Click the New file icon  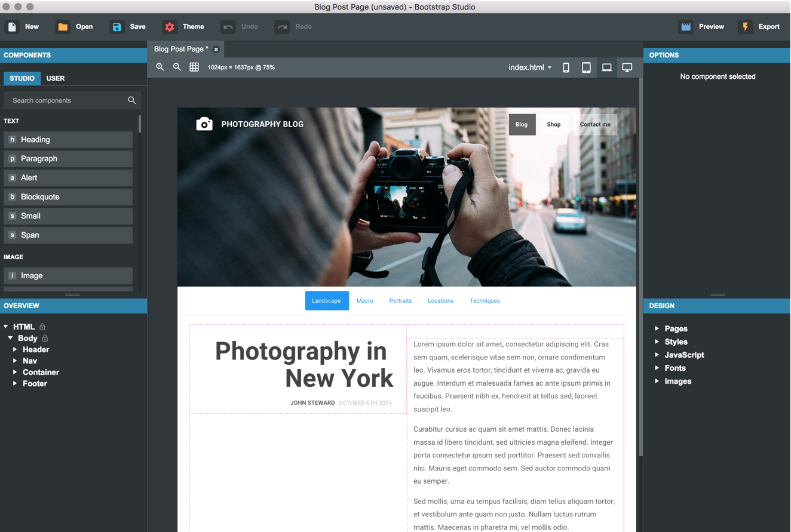12,27
